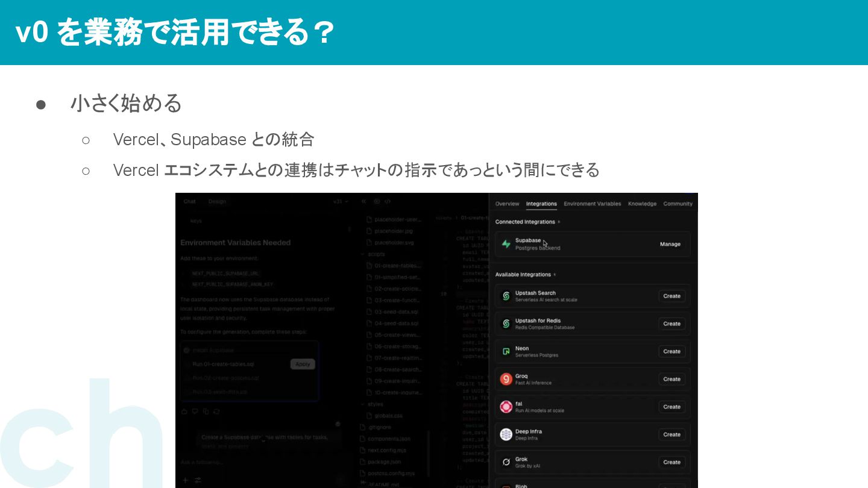Click Apply for Run 01-create-tables.sql
Viewport: 868px width, 488px height.
pyautogui.click(x=303, y=364)
